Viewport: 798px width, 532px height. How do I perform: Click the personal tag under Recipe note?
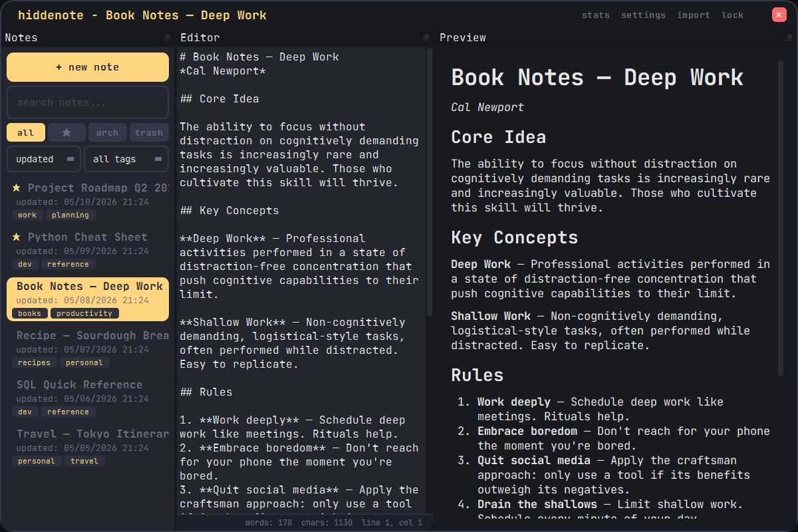[84, 362]
